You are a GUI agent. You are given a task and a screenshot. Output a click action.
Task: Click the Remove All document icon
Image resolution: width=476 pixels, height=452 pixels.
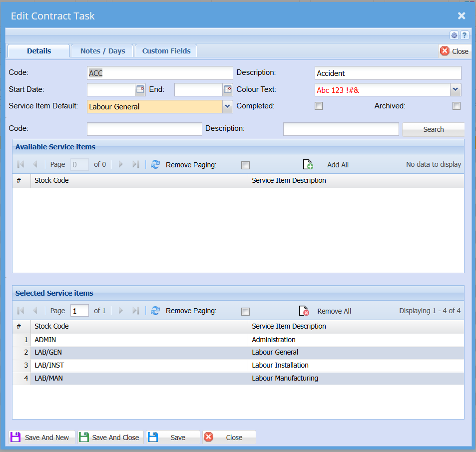click(x=304, y=311)
